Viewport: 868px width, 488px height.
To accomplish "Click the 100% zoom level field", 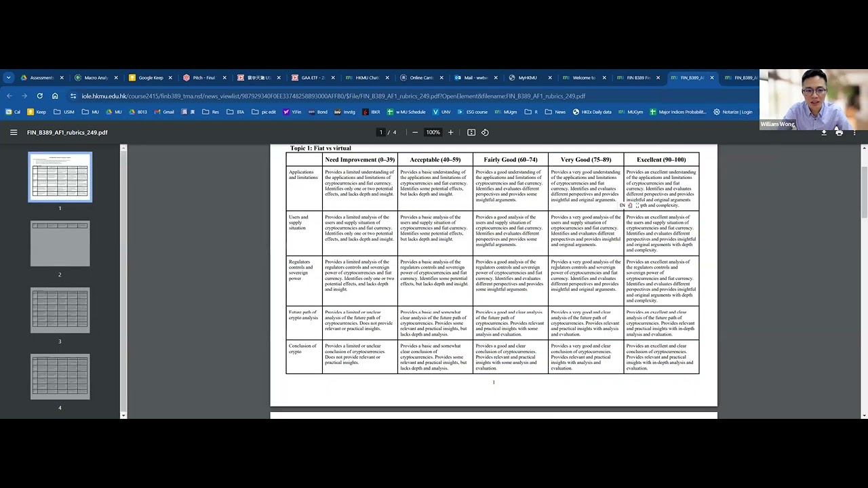I will pos(433,132).
